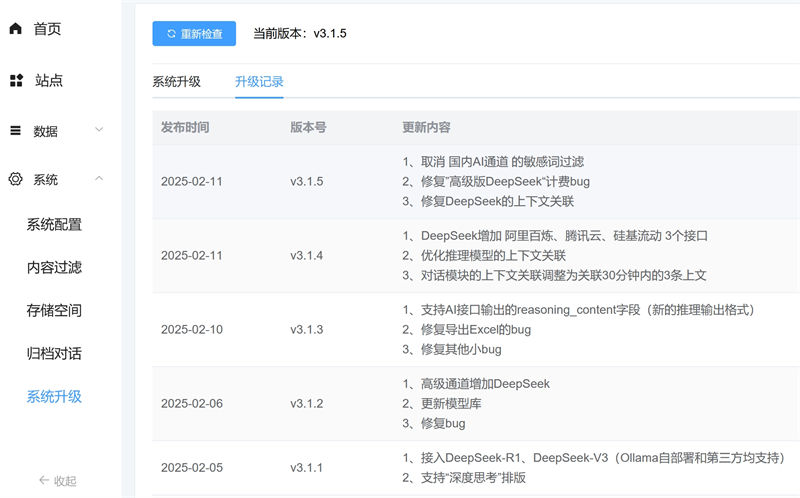The width and height of the screenshot is (800, 498).
Task: Collapse the 系统 menu chevron
Action: click(99, 178)
